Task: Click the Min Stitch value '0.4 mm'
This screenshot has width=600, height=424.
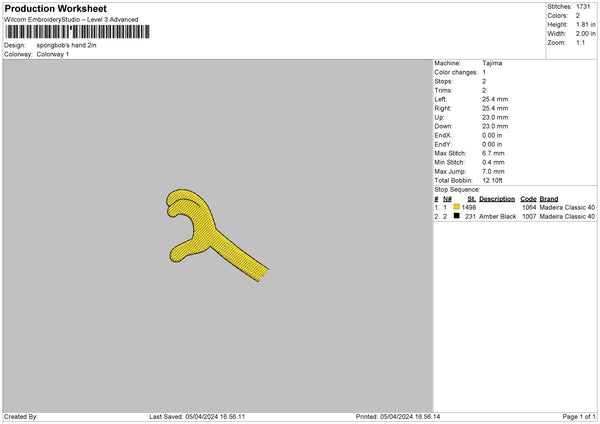Action: point(493,163)
